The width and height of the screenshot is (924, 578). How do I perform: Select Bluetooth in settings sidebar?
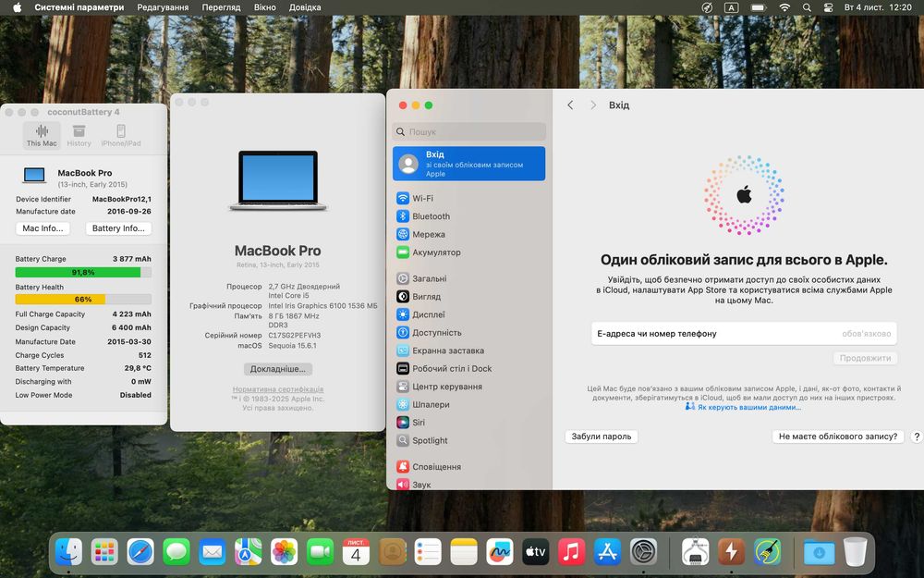coord(469,216)
